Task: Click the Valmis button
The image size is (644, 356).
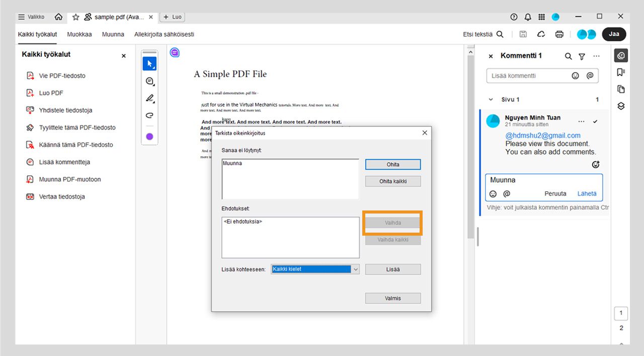Action: click(x=393, y=298)
